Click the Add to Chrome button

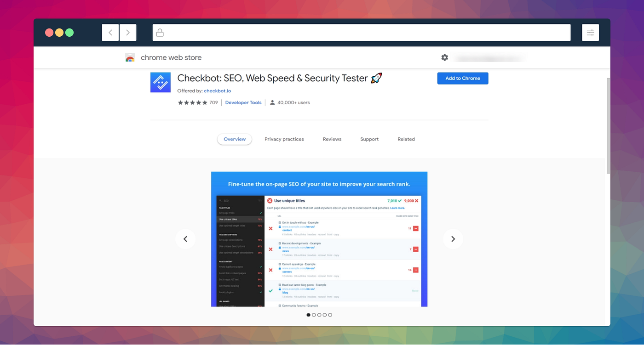pyautogui.click(x=462, y=78)
